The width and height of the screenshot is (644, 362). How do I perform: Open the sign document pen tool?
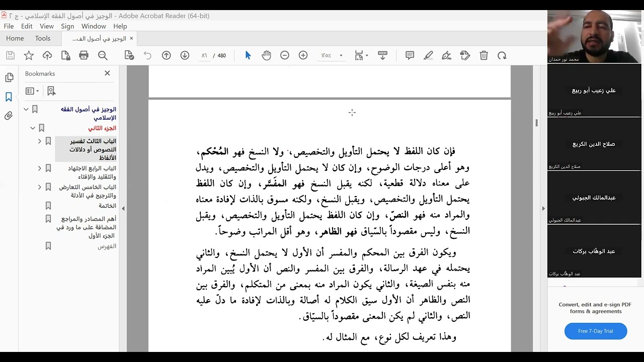click(446, 56)
